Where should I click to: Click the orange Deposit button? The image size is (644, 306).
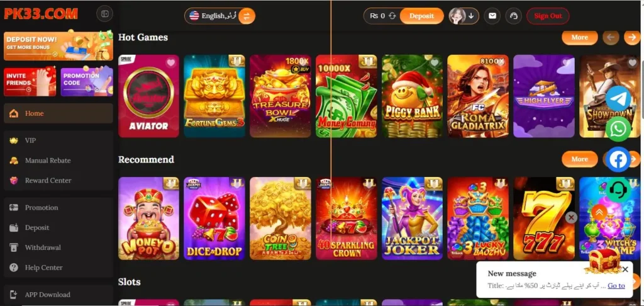click(x=421, y=16)
